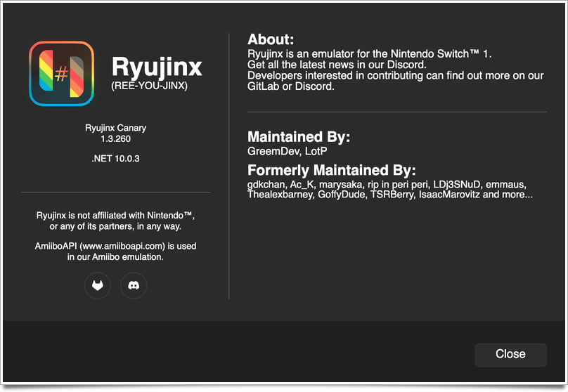This screenshot has width=568, height=392.
Task: Click 'in our Amiibo emulation.' text
Action: tap(115, 257)
